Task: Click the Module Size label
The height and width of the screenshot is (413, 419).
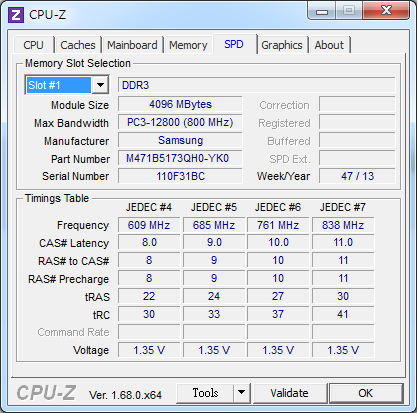Action: coord(80,105)
